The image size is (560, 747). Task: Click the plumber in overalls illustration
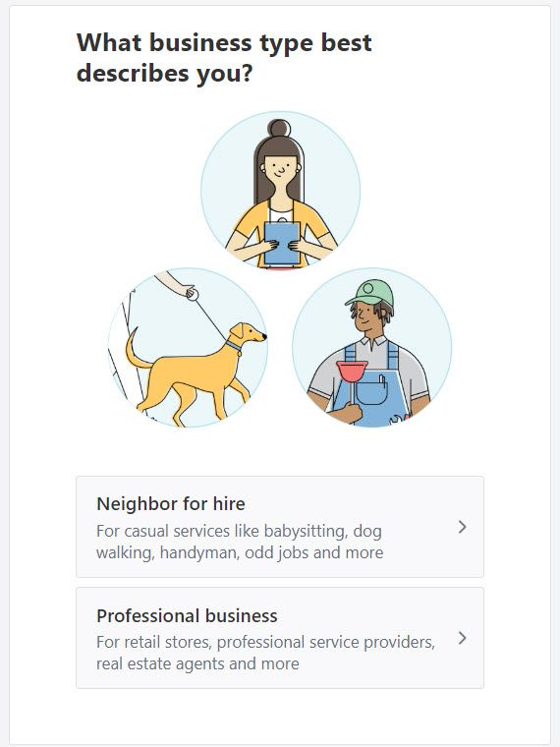pyautogui.click(x=372, y=347)
